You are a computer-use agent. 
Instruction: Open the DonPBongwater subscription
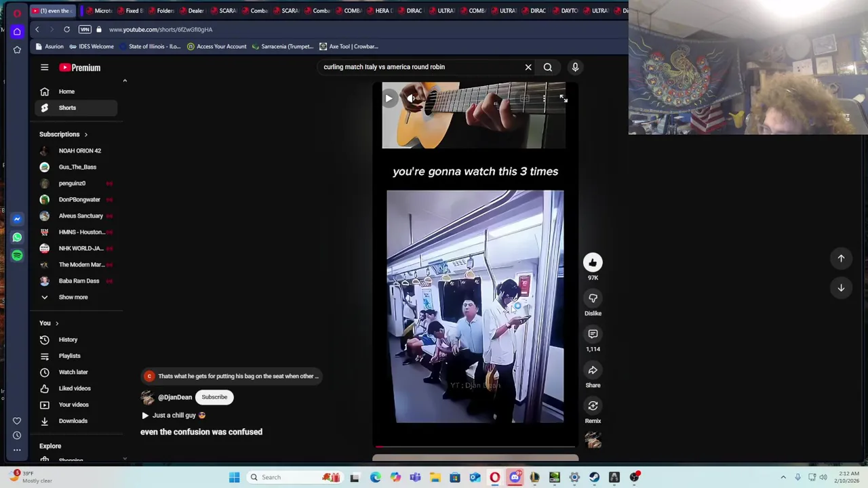coord(76,199)
